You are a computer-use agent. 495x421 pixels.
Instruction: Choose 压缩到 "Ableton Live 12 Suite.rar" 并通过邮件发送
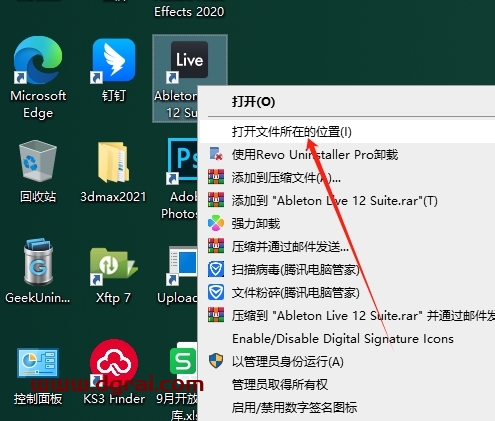tap(347, 316)
